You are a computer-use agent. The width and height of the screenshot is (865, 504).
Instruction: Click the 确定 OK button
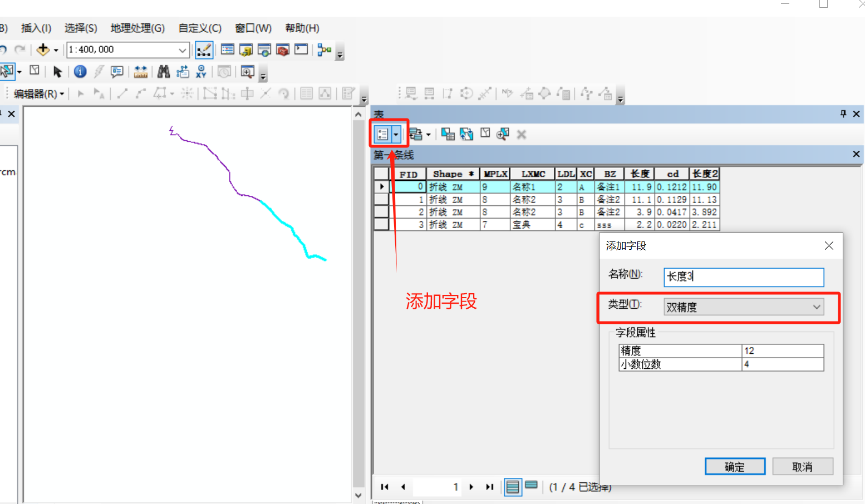click(735, 467)
